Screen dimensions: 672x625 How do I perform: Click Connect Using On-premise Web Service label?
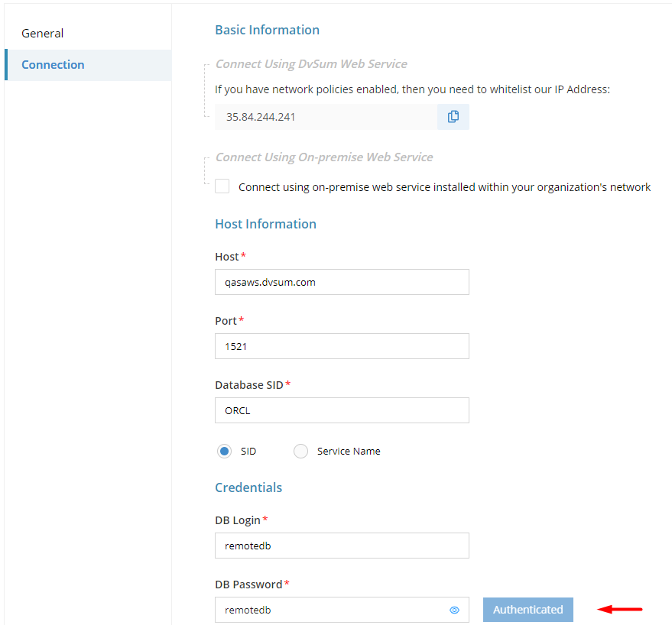324,157
